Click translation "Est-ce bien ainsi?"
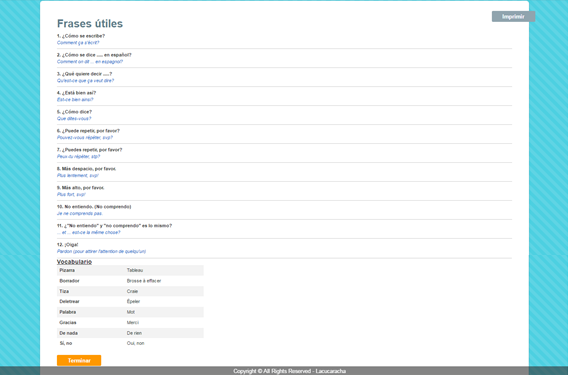 (x=75, y=100)
